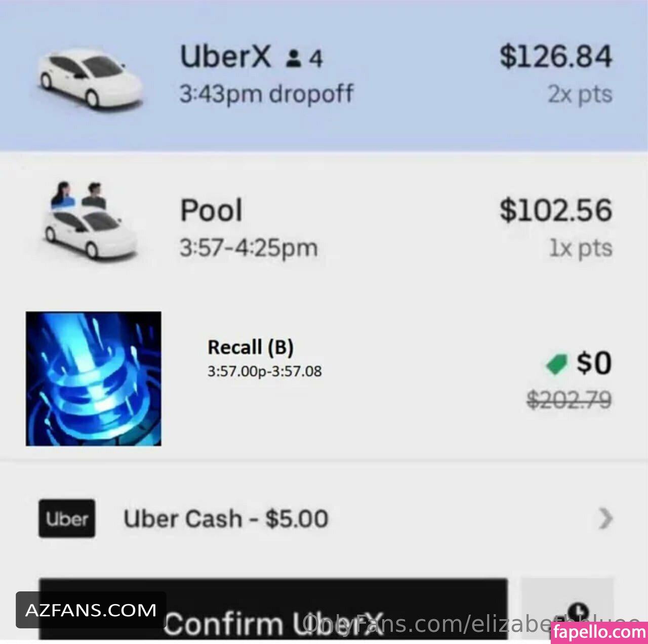648x644 pixels.
Task: Click the $102.56 Pool price
Action: (556, 210)
